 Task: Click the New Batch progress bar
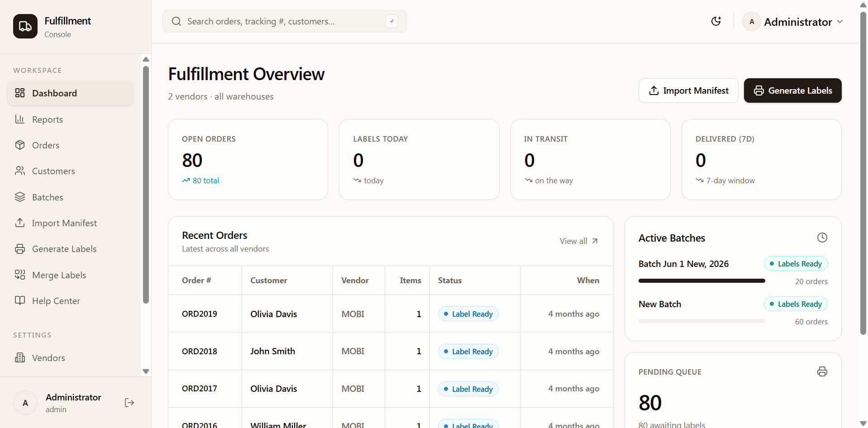(701, 321)
